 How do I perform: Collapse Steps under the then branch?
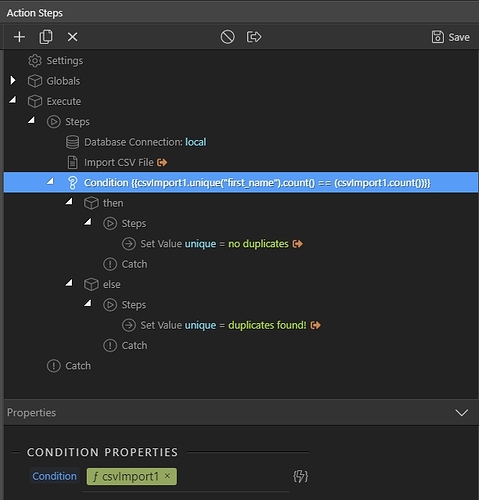88,222
